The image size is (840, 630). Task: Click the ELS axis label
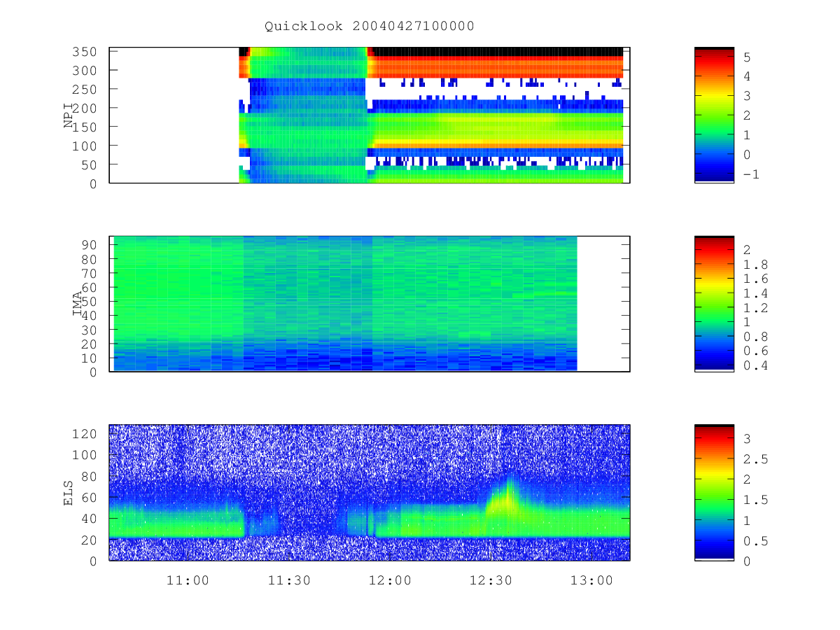[69, 492]
